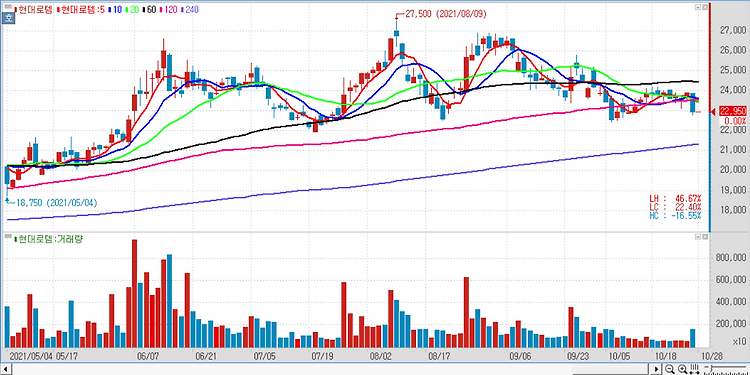The image size is (750, 375).
Task: Select the green 20-day moving average legend
Action: (x=132, y=10)
